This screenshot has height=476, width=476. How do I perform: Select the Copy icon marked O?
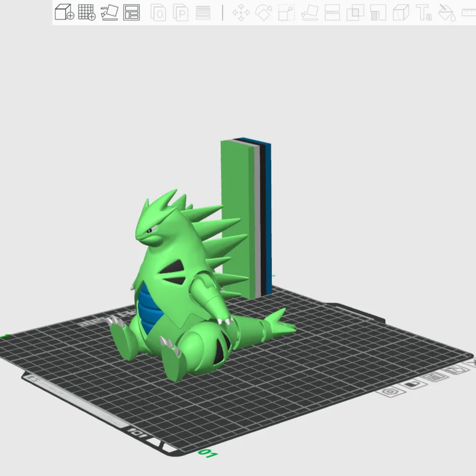tap(158, 13)
